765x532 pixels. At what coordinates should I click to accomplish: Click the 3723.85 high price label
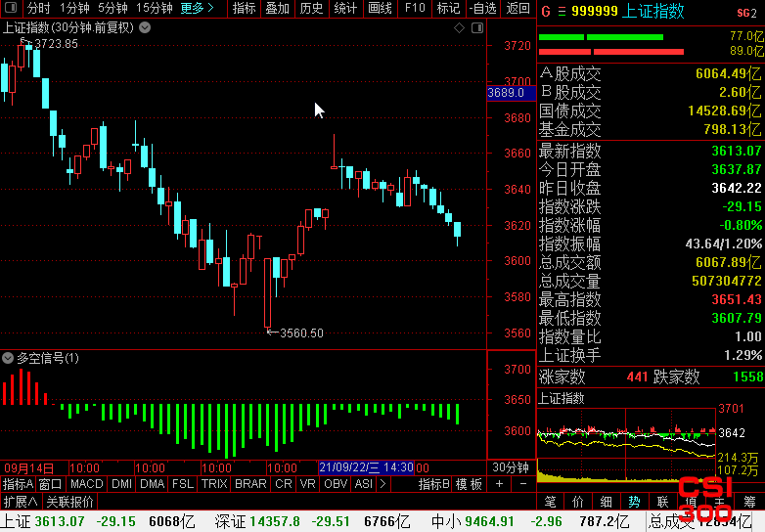click(56, 44)
